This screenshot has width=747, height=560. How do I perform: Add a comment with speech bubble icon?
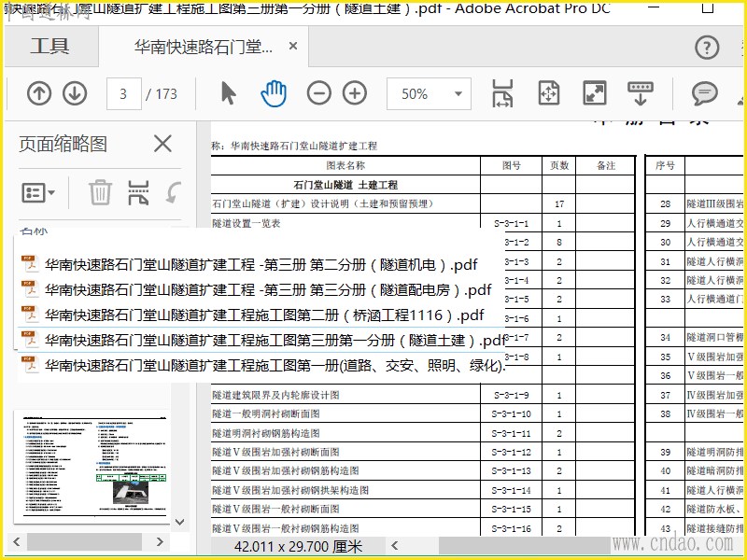point(705,93)
